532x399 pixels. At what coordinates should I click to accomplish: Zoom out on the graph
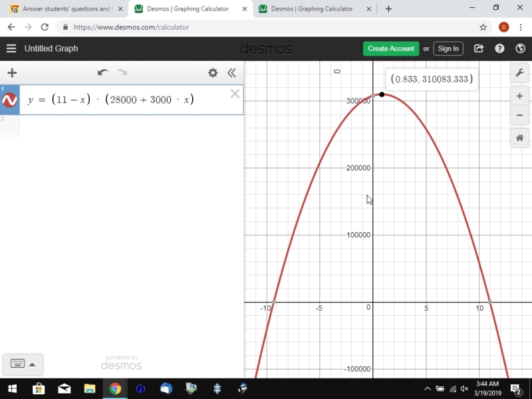pyautogui.click(x=519, y=115)
